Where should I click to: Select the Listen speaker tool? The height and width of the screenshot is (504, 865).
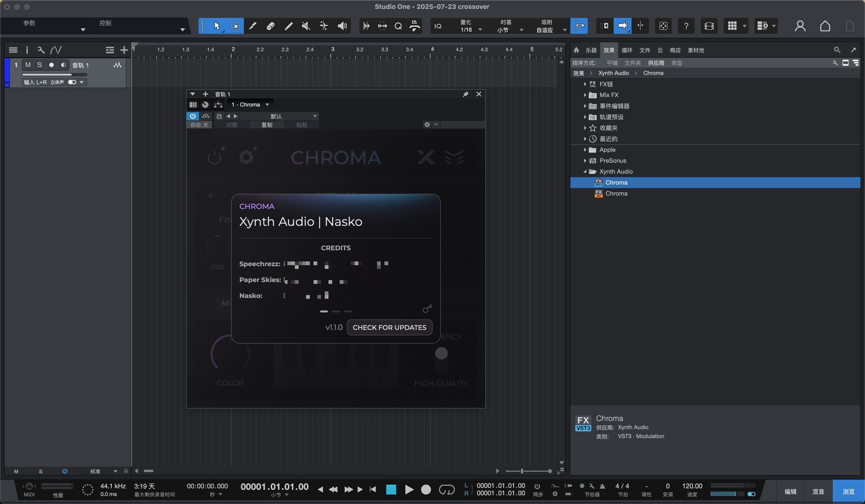(342, 26)
